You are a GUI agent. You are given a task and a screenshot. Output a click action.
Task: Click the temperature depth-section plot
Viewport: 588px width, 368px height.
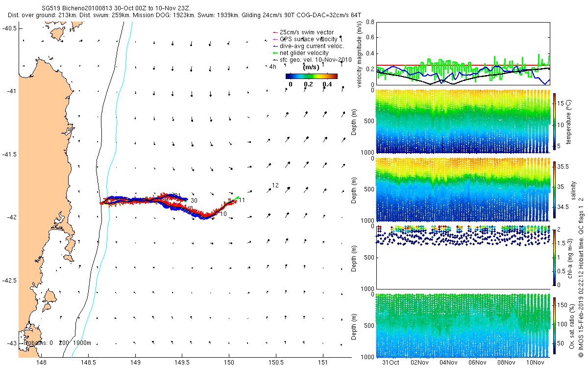(463, 121)
